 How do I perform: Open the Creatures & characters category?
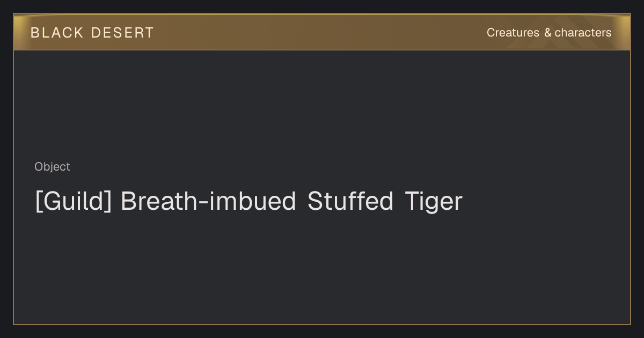[549, 33]
